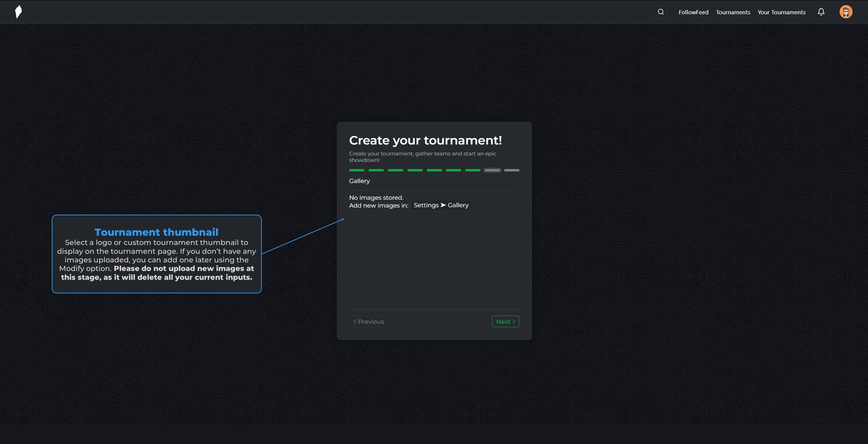Jump to seventh green progress step
Image resolution: width=868 pixels, height=444 pixels.
(x=473, y=170)
